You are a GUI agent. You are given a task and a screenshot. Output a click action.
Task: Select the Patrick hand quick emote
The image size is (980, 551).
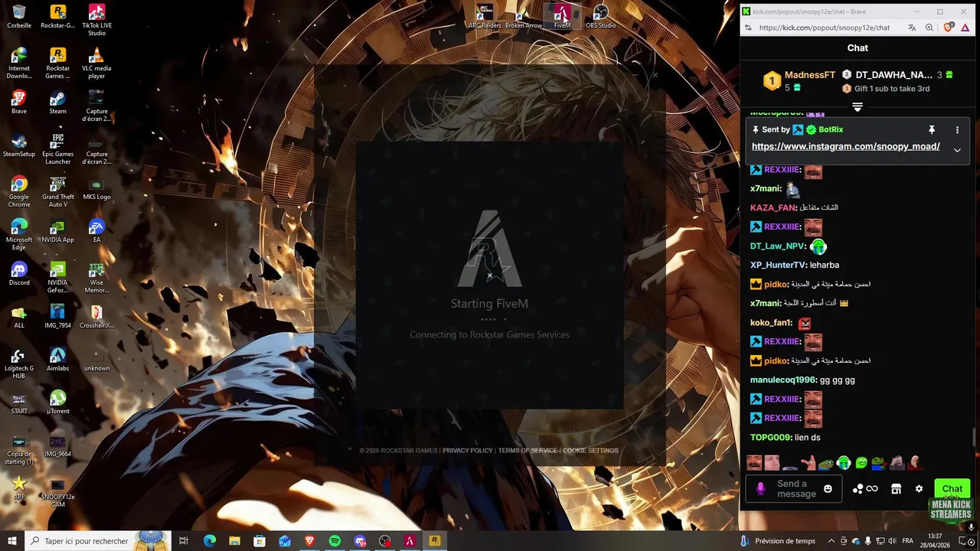tap(808, 463)
